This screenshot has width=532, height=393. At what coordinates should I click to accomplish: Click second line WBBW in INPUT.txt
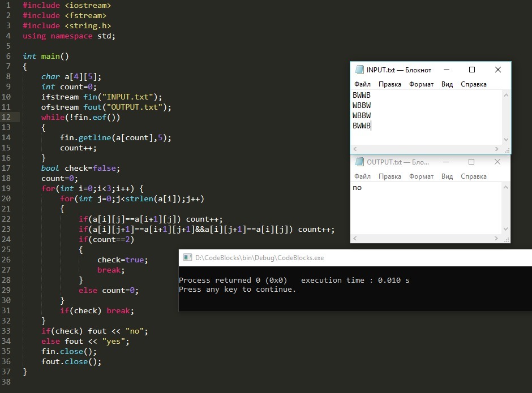point(361,105)
